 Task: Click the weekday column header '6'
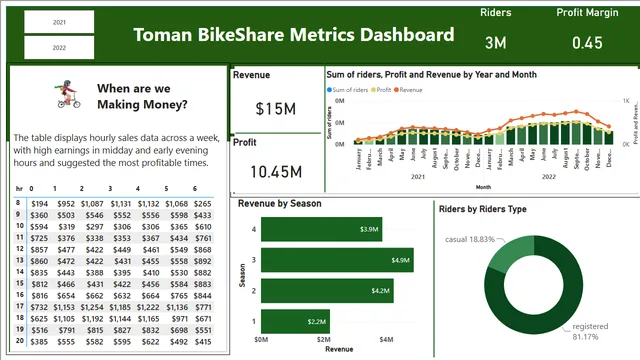click(195, 189)
